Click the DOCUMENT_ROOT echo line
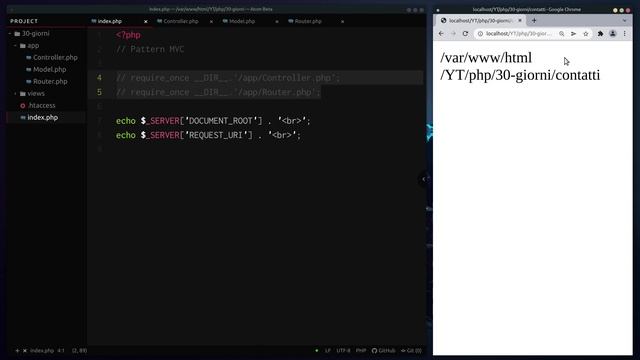 click(213, 121)
